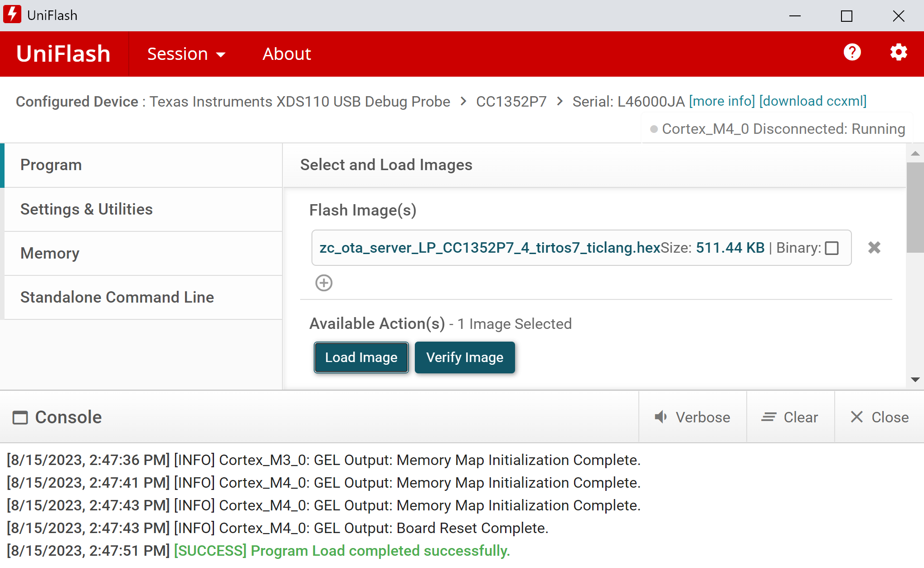Open Standalone Command Line tab
Viewport: 924px width, 568px height.
click(x=143, y=297)
